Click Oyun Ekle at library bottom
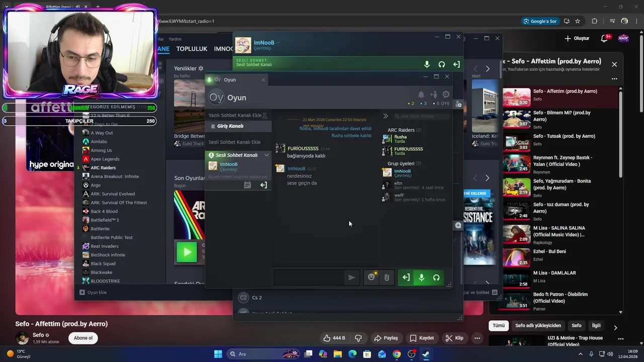644x362 pixels. [93, 292]
